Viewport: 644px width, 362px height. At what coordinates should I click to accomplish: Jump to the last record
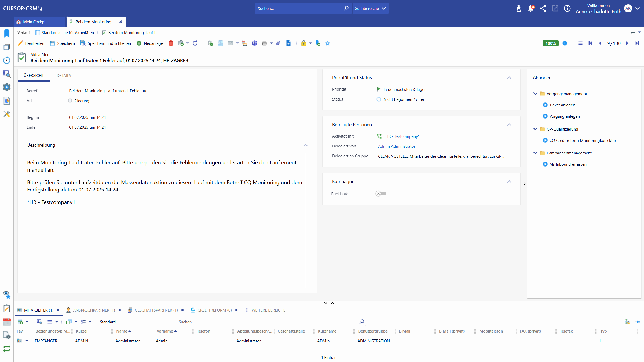[x=637, y=43]
